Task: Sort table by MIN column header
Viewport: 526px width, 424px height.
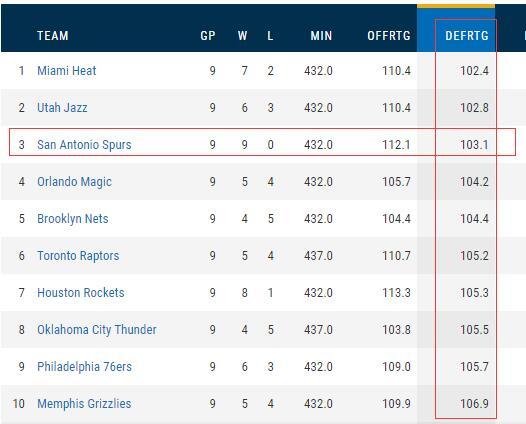Action: pyautogui.click(x=321, y=36)
